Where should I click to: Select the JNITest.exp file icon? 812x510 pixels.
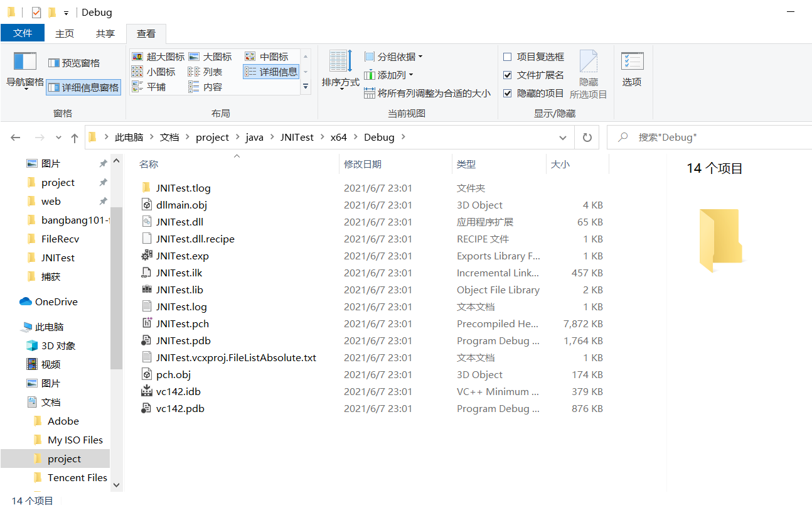[146, 256]
